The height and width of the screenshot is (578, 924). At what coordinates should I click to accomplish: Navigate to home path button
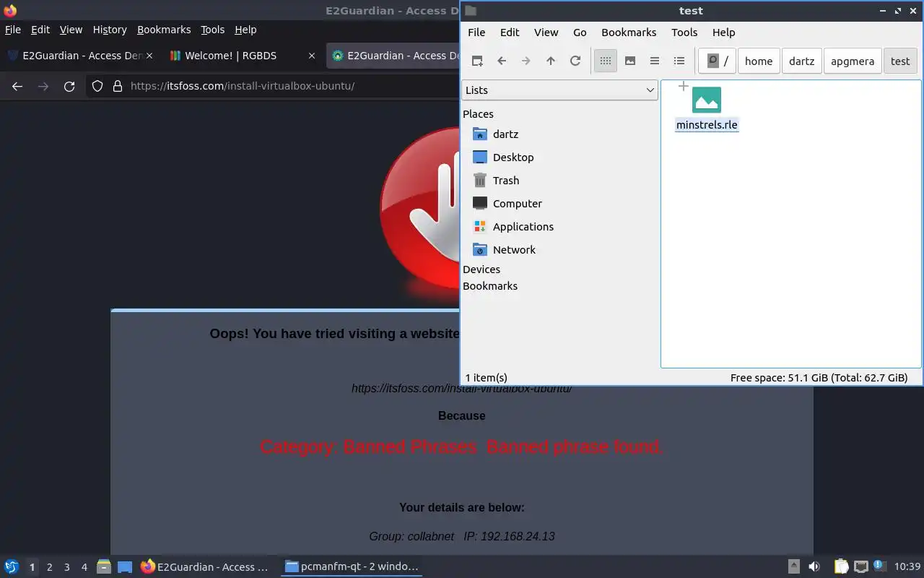pos(759,61)
